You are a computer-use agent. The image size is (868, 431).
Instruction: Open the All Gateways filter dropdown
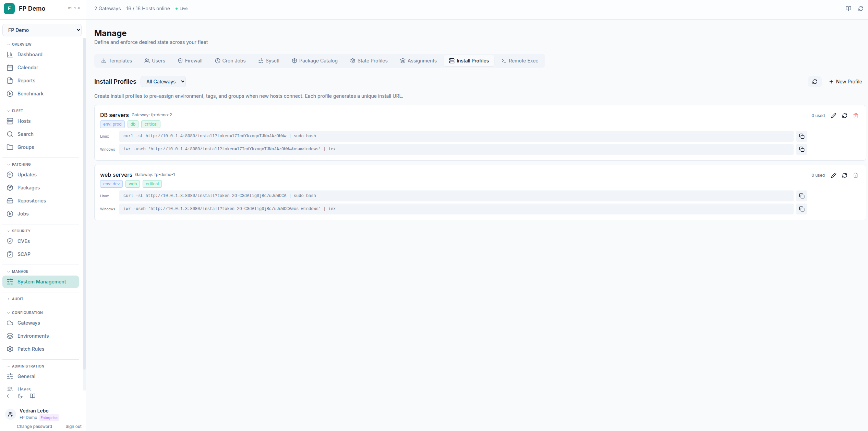tap(163, 81)
